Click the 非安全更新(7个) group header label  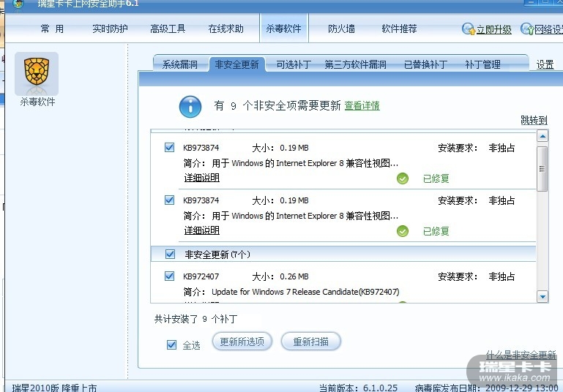pos(217,255)
